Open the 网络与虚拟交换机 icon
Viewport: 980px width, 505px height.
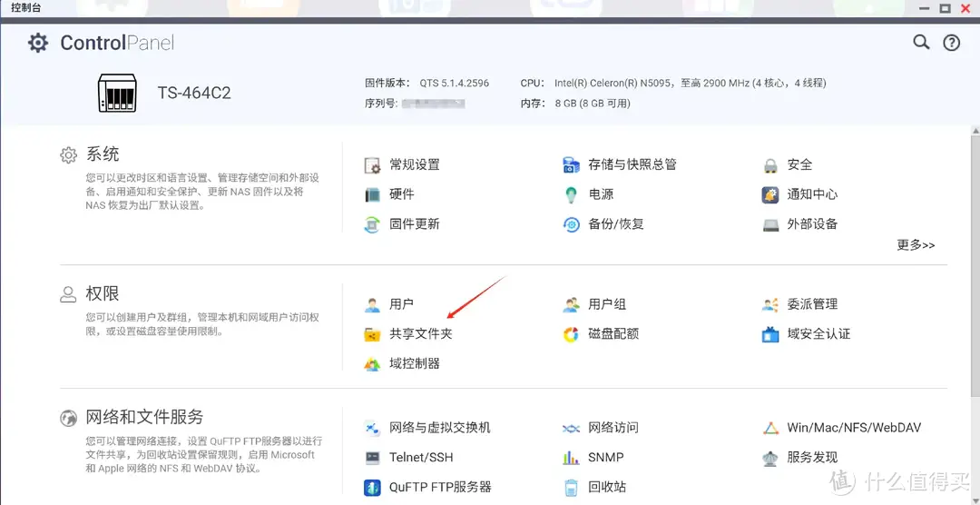(372, 428)
